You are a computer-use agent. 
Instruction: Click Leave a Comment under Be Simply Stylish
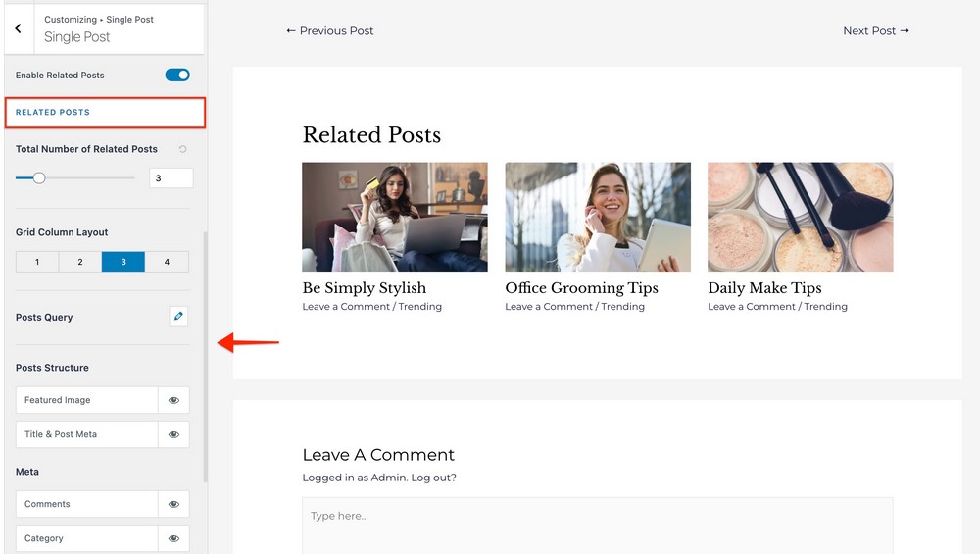click(x=346, y=306)
